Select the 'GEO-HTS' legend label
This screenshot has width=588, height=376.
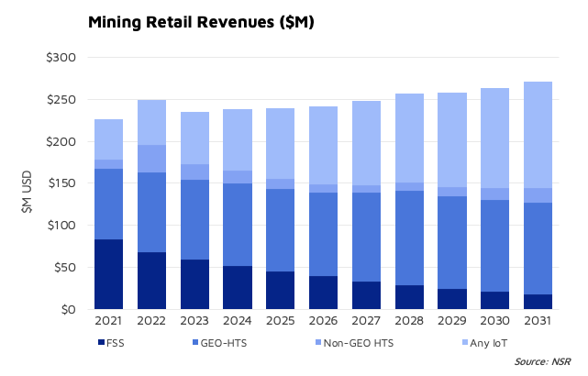(224, 343)
